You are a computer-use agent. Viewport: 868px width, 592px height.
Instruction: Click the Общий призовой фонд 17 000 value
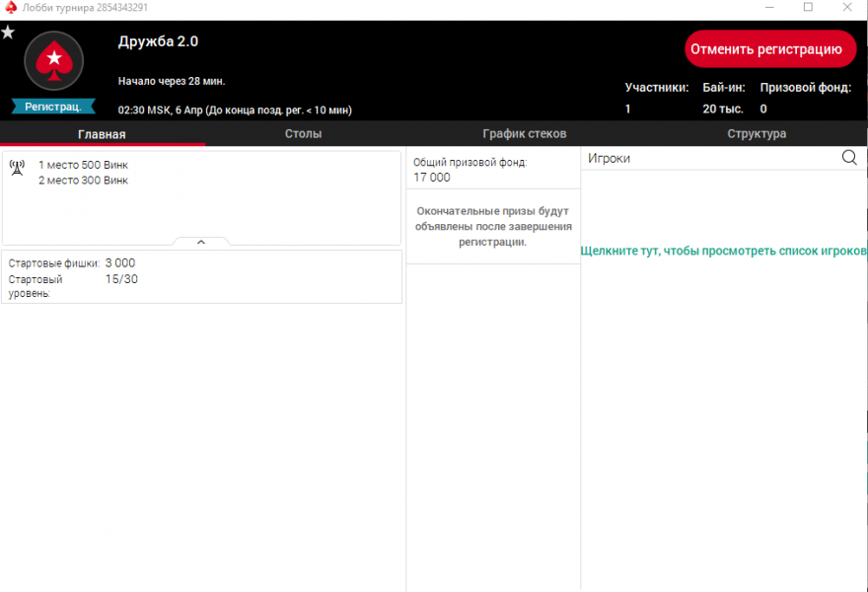point(432,178)
